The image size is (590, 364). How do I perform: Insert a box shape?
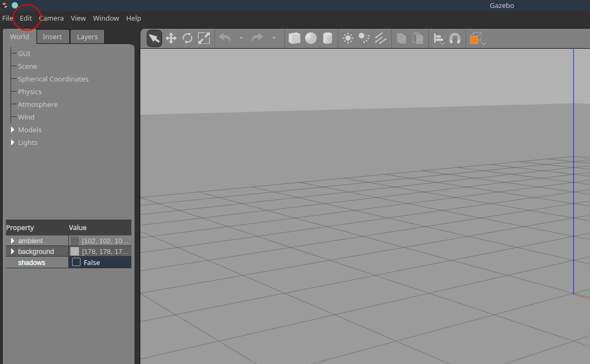point(294,38)
